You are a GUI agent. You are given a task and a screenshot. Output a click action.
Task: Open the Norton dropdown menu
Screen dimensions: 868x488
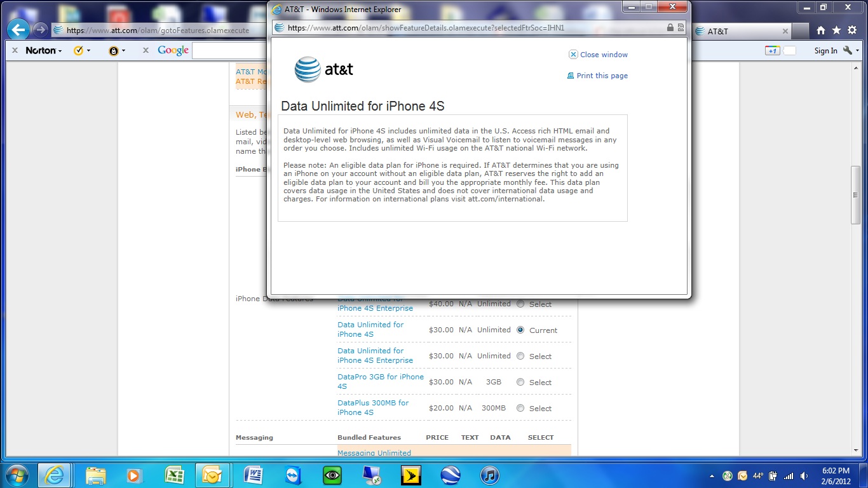(x=44, y=50)
